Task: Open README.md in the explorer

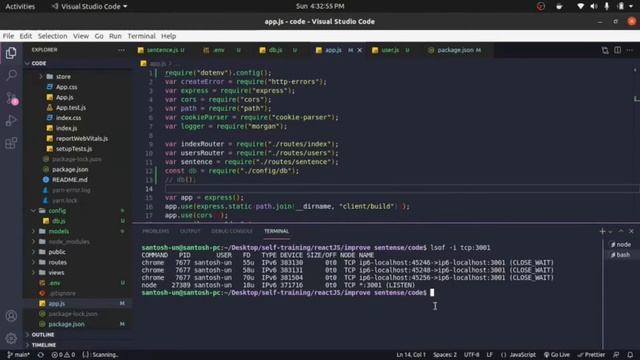Action: 69,180
